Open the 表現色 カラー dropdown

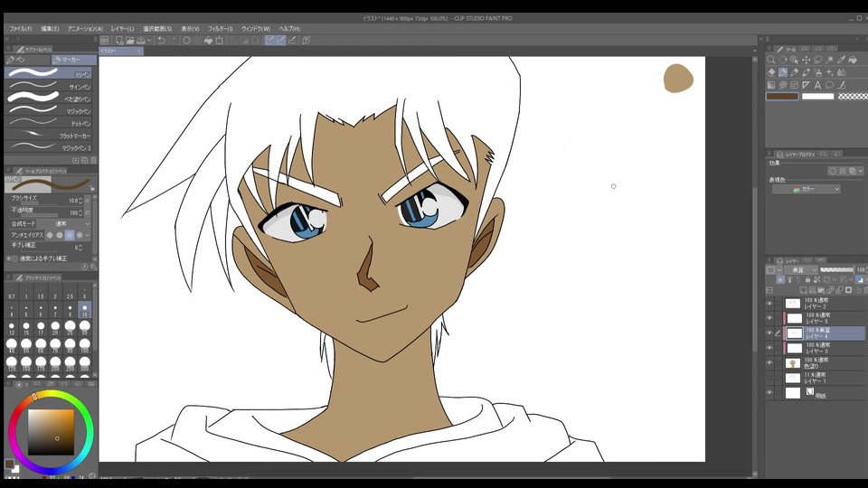pos(805,189)
